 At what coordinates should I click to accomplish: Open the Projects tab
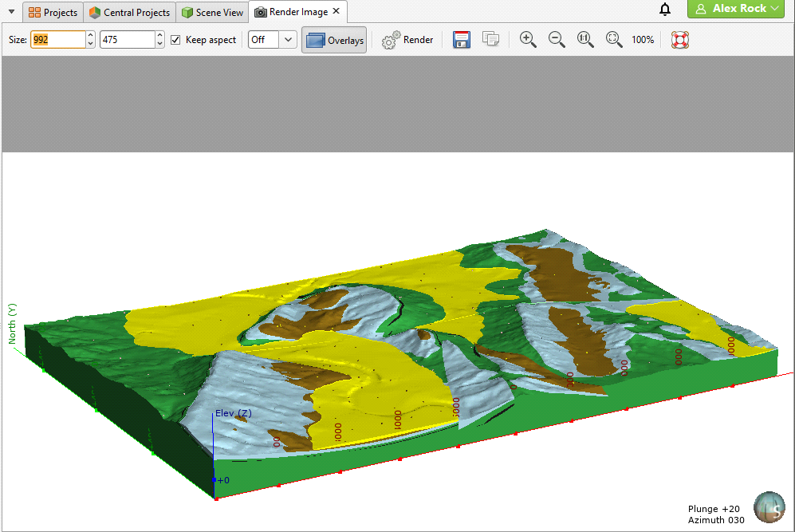[x=53, y=12]
